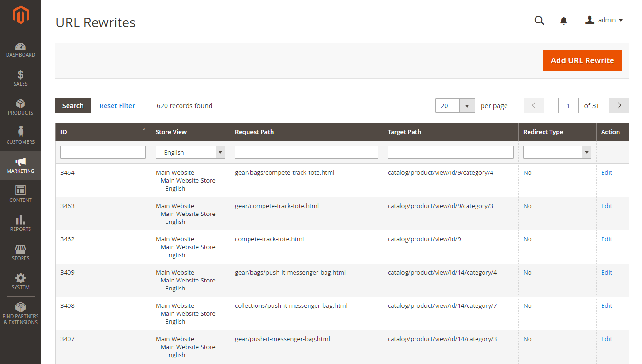642x364 pixels.
Task: Open the Sales dollar icon menu
Action: click(x=21, y=78)
